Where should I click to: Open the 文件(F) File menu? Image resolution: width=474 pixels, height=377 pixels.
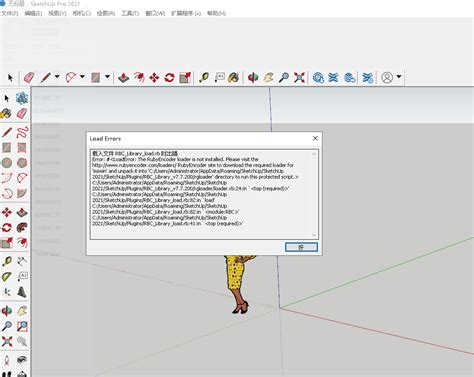[9, 13]
